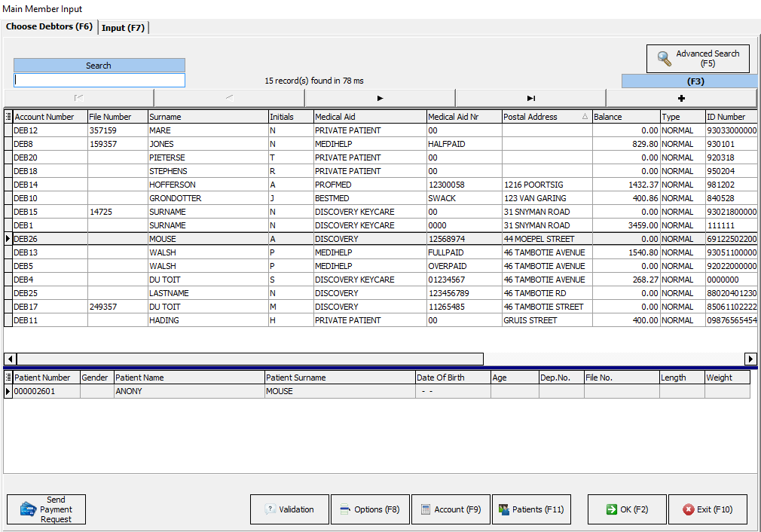Open Account (F9) window
Screen dimensions: 761x532
tap(451, 509)
